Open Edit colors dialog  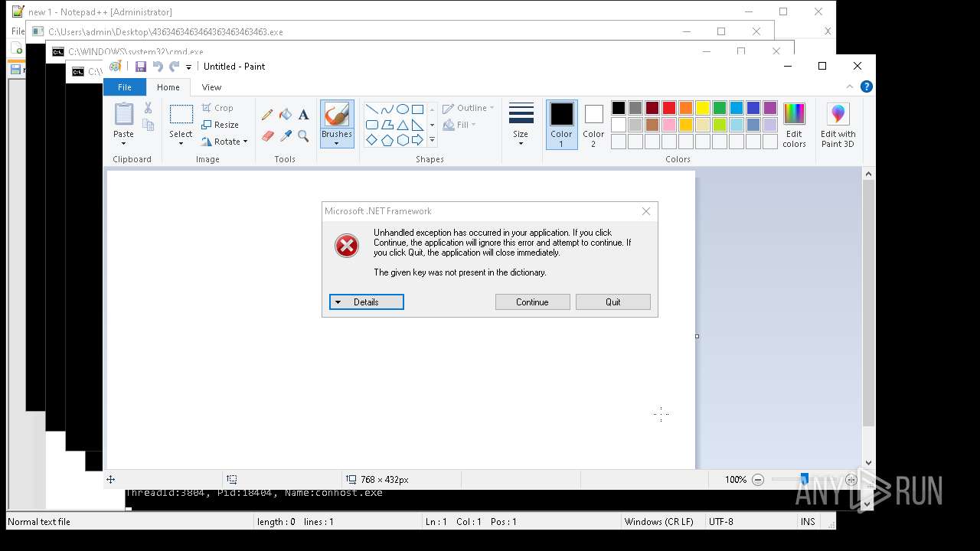pyautogui.click(x=794, y=126)
